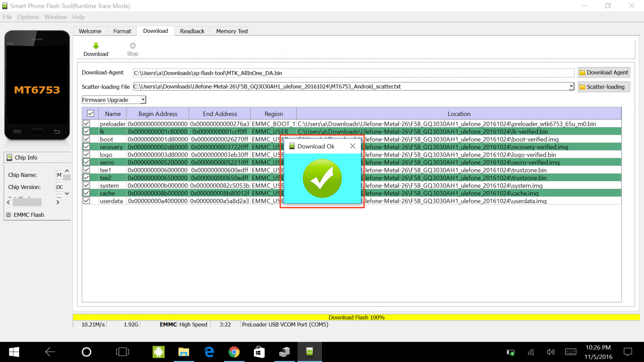The width and height of the screenshot is (644, 362).
Task: Open the Scatter-loading file browser button
Action: [x=604, y=87]
